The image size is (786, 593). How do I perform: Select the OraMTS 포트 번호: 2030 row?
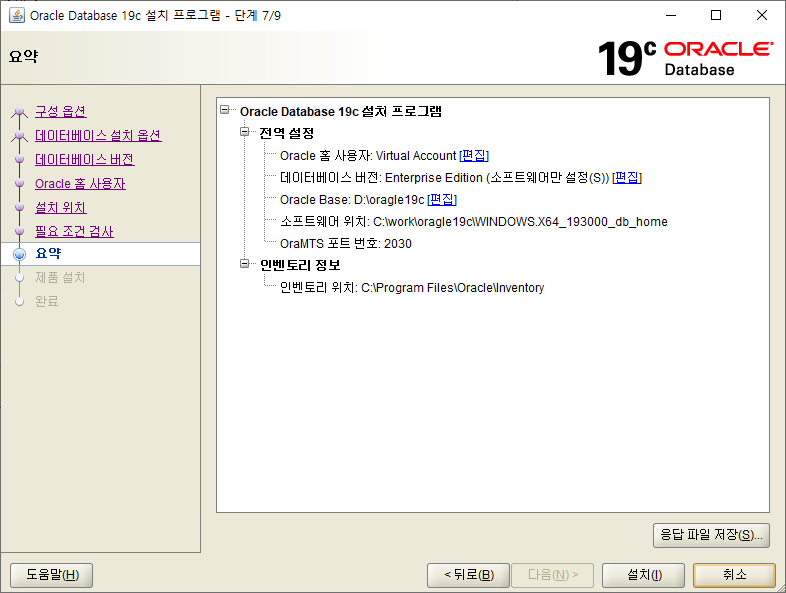click(x=346, y=244)
